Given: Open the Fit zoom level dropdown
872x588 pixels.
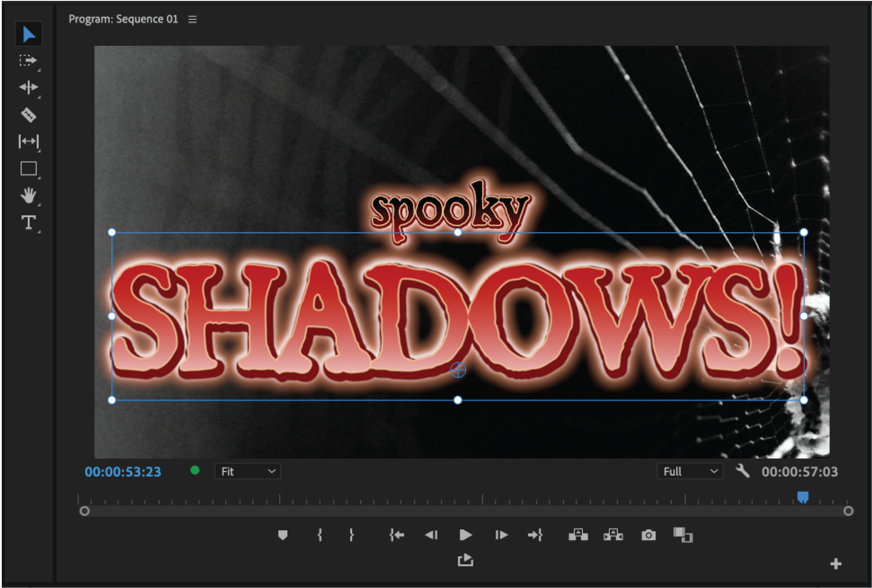Looking at the screenshot, I should 248,471.
